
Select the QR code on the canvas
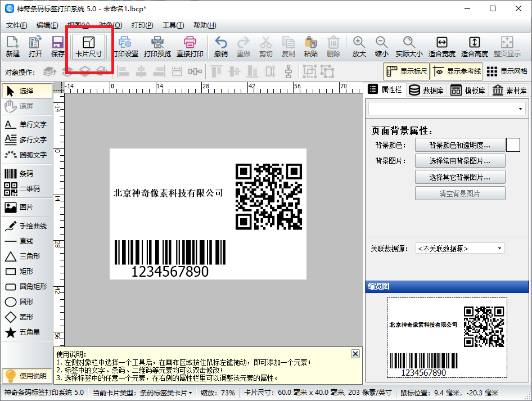(x=269, y=197)
